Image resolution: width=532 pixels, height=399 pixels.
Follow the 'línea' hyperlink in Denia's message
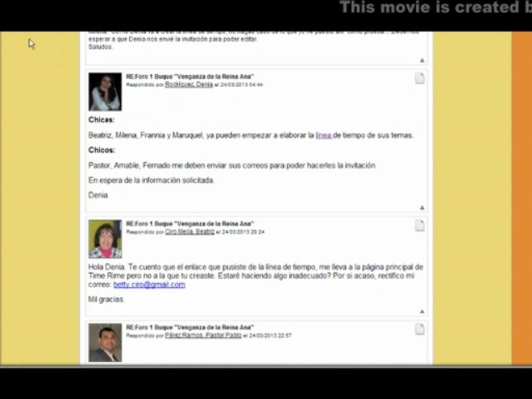(324, 135)
